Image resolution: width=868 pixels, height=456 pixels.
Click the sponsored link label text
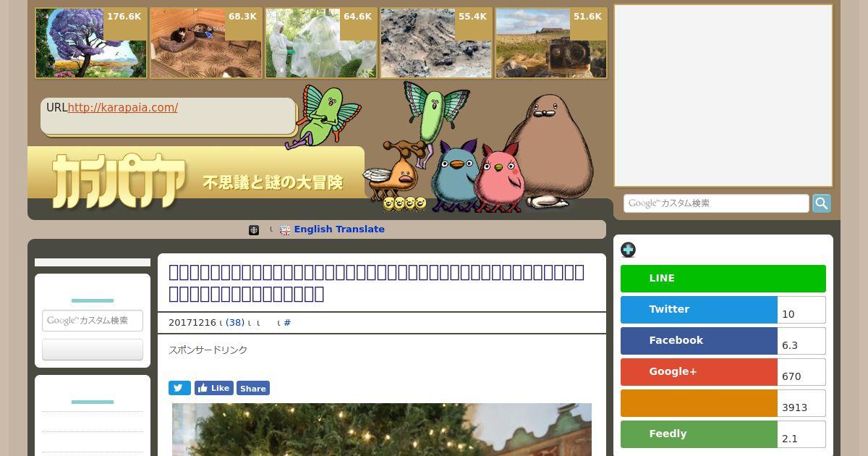coord(208,350)
